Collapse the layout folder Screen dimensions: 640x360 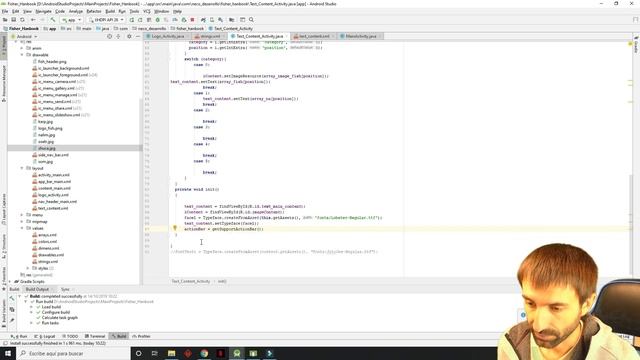[x=22, y=168]
